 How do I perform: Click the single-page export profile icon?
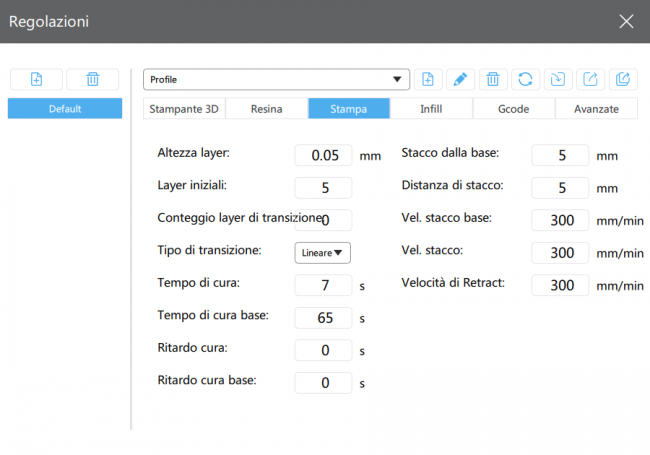(x=590, y=79)
